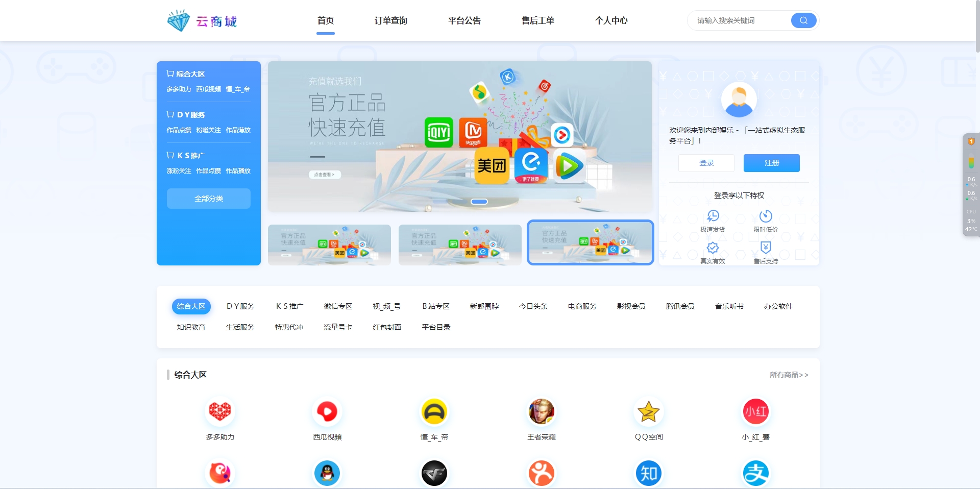Image resolution: width=980 pixels, height=489 pixels.
Task: Open 所有商品 link in 综合大区 section
Action: click(x=789, y=375)
